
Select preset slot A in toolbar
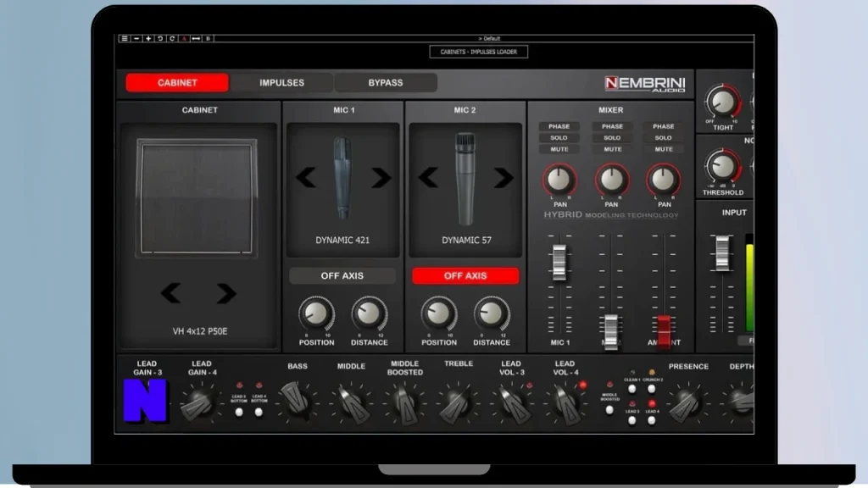point(184,39)
